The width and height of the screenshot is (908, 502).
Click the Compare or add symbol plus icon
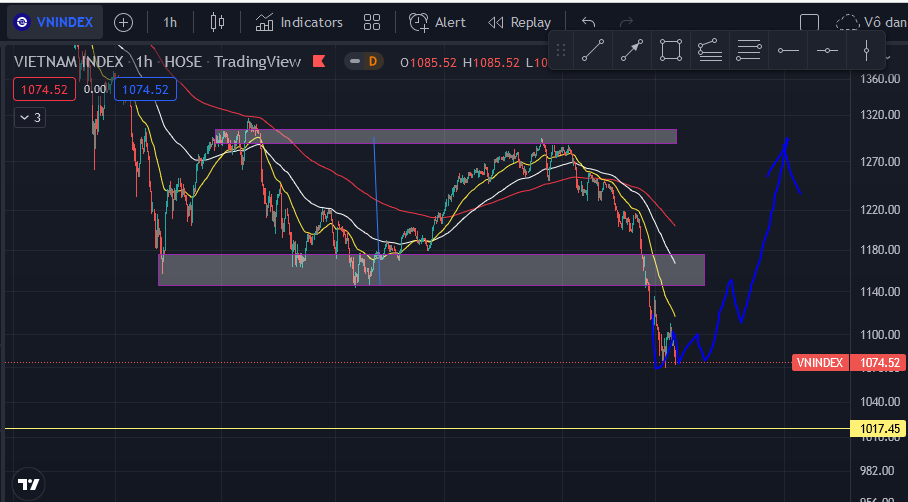point(123,23)
